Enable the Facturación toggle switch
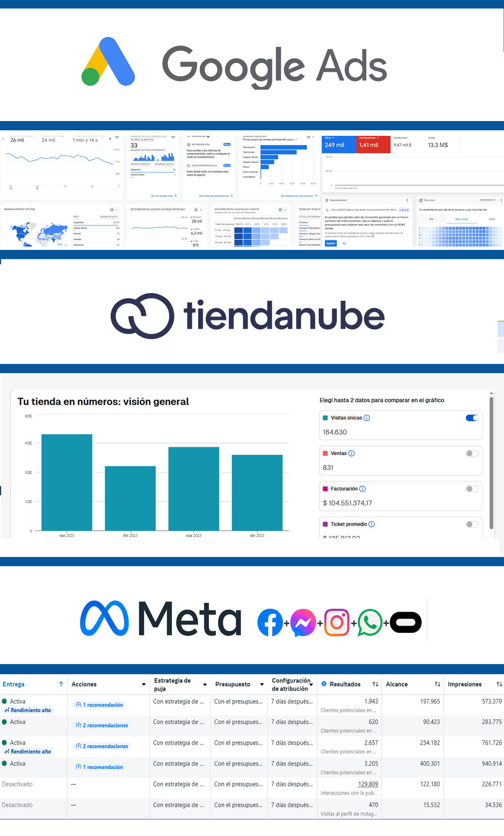The width and height of the screenshot is (504, 836). pos(472,489)
